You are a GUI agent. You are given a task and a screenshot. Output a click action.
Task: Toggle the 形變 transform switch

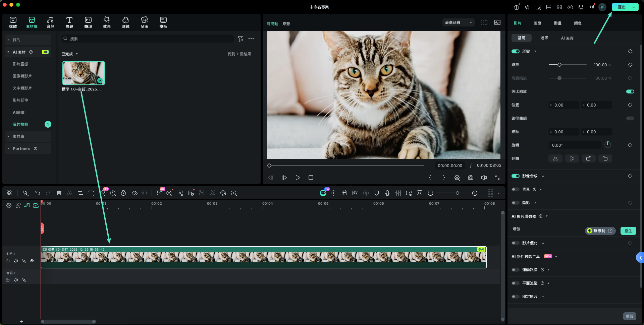coord(516,51)
